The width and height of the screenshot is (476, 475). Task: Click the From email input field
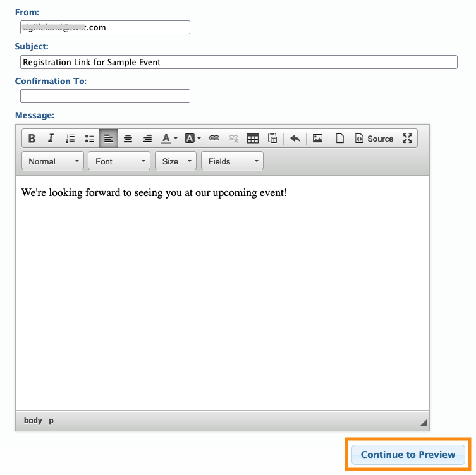pyautogui.click(x=105, y=27)
